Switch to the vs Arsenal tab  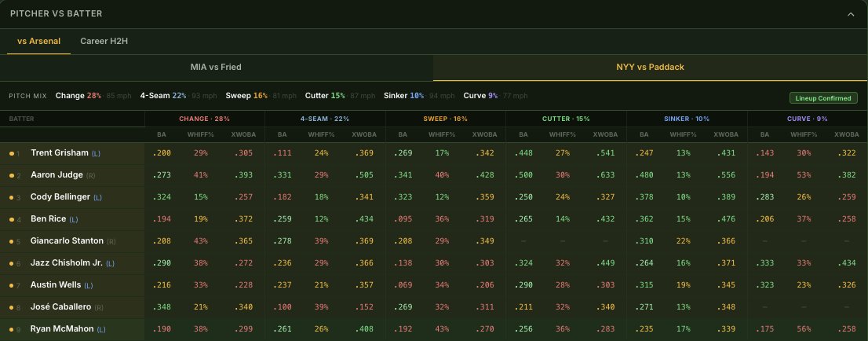coord(38,41)
